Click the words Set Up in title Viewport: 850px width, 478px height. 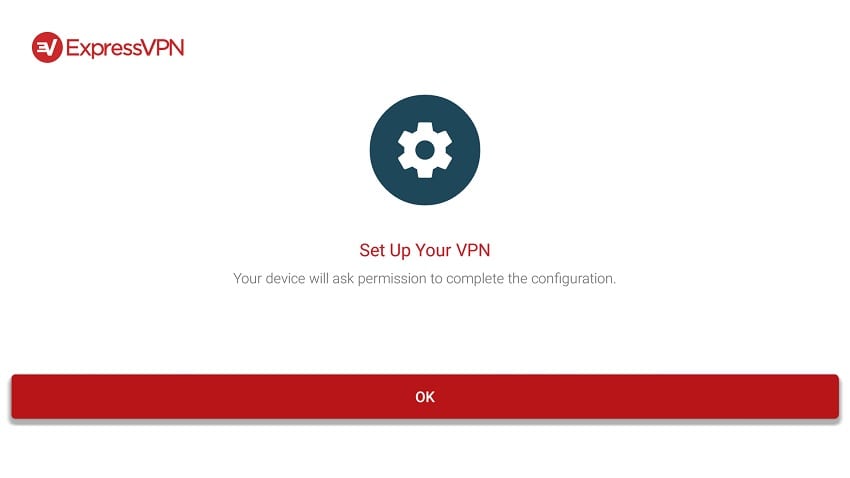pyautogui.click(x=385, y=250)
